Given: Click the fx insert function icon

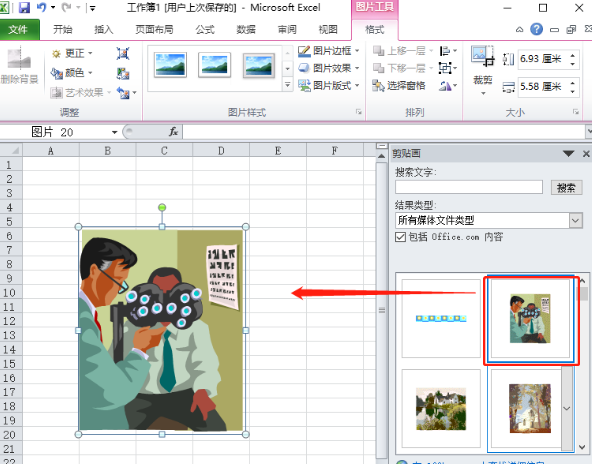Looking at the screenshot, I should pos(173,132).
